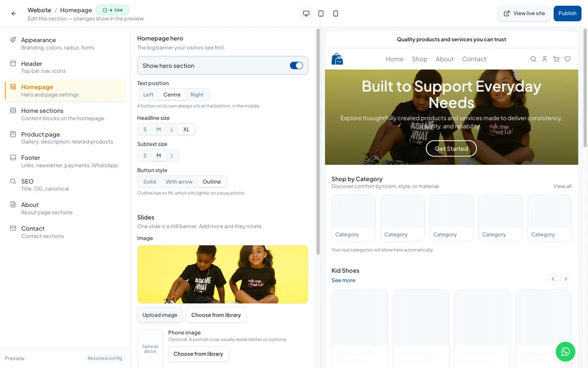
Task: Click the Upload image button
Action: click(x=160, y=315)
